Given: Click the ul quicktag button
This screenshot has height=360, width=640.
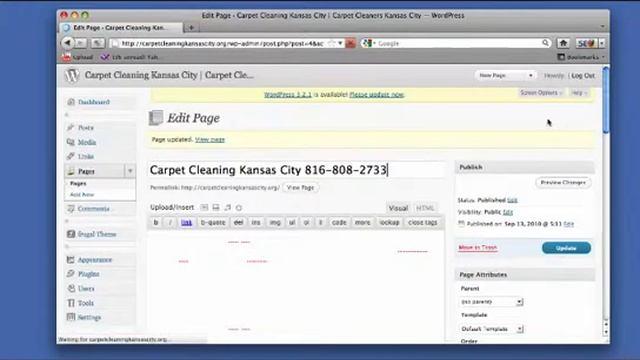Looking at the screenshot, I should pyautogui.click(x=292, y=222).
